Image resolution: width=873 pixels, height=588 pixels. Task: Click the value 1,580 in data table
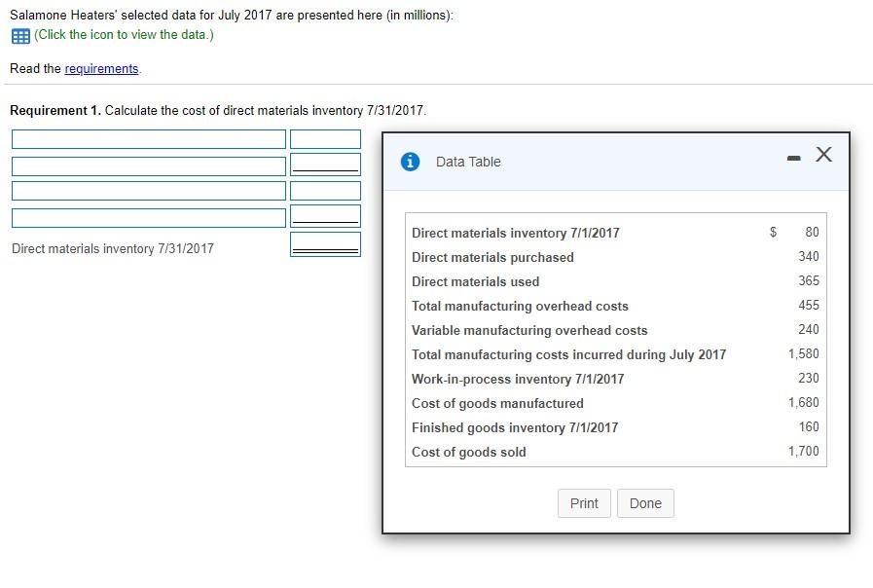(803, 354)
